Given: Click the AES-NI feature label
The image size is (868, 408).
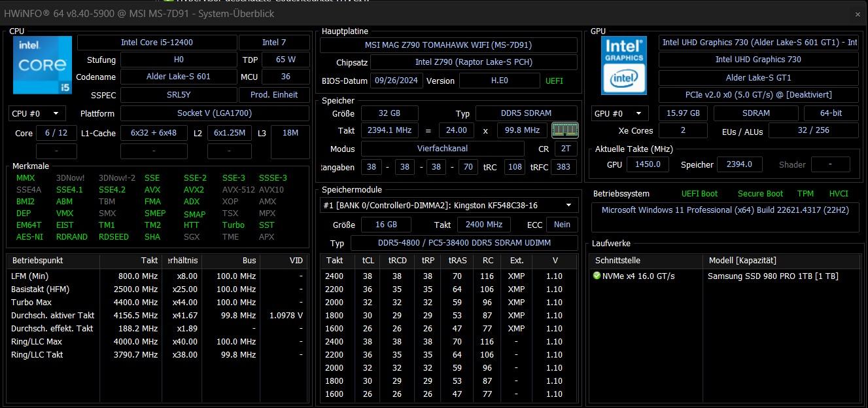Looking at the screenshot, I should coord(29,237).
